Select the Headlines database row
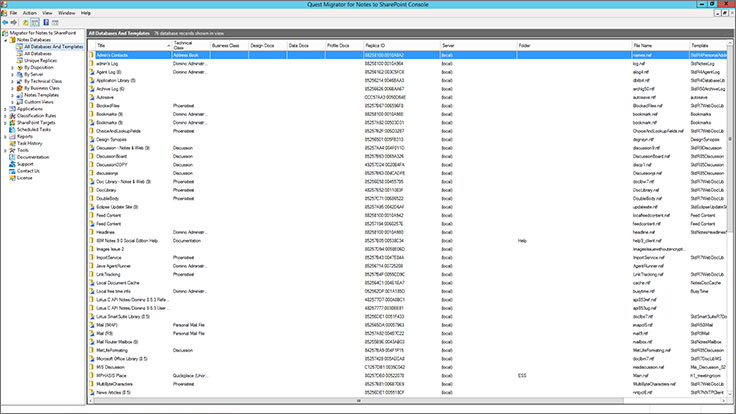Screen dimensions: 736x414 point(407,232)
